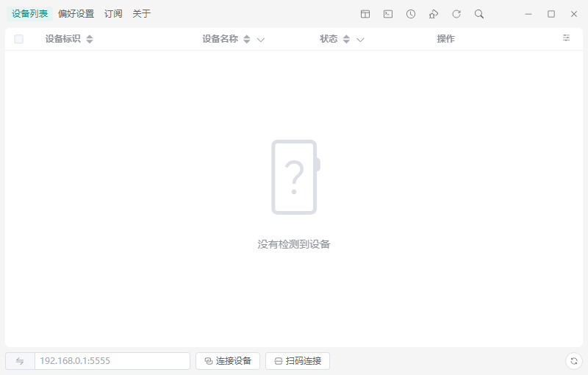
Task: Click the 操作 column header
Action: tap(446, 39)
